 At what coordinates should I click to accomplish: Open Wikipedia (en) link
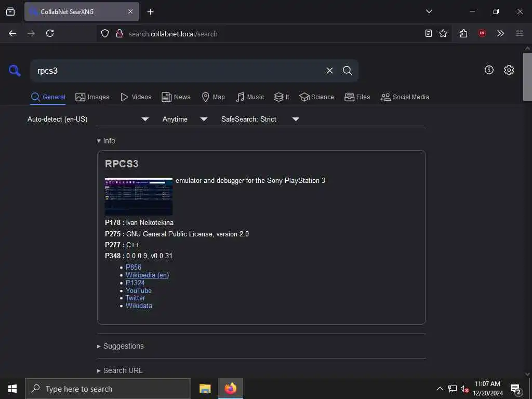[x=147, y=275]
